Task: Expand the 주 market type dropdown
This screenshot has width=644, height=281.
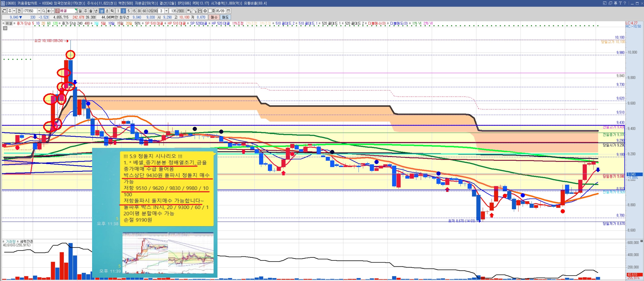Action: tap(14, 11)
